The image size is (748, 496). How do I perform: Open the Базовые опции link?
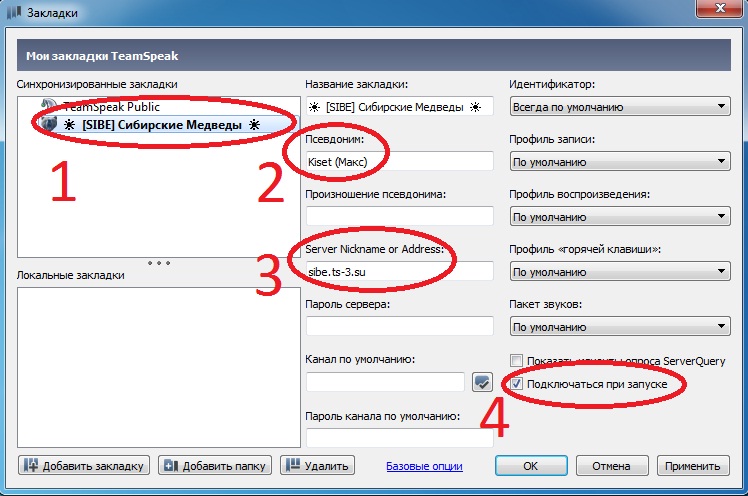point(424,466)
